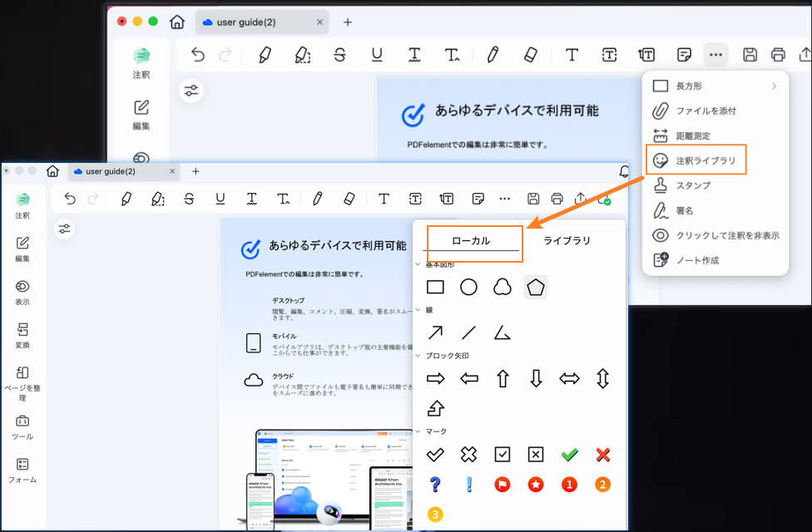Screen dimensions: 812x532
Task: Open the フォーム section in the sidebar
Action: 22,470
